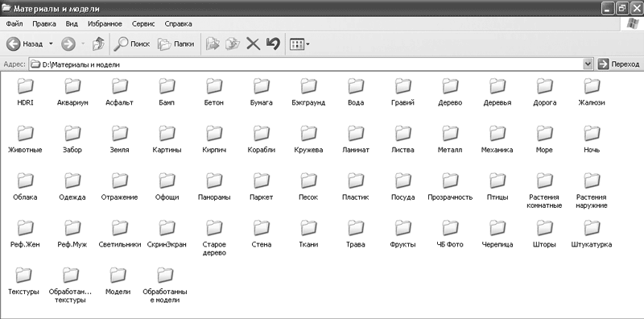Screen dimensions: 644x319
Task: Open the Справка menu
Action: coord(178,24)
